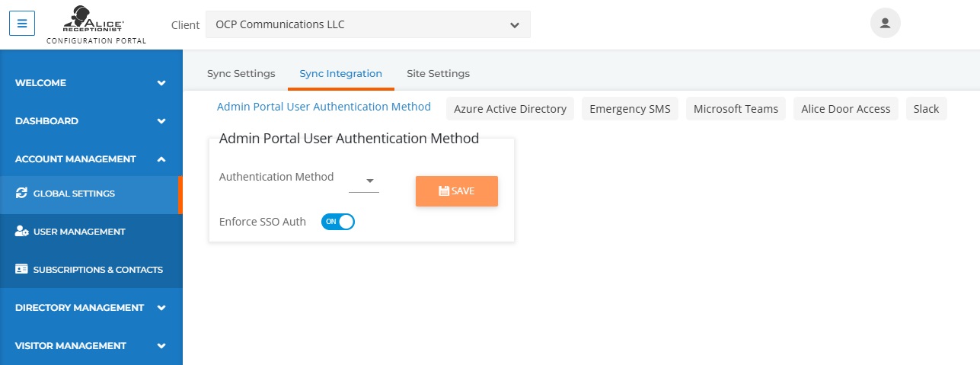980x365 pixels.
Task: Expand the Welcome sidebar section
Action: pyautogui.click(x=91, y=82)
